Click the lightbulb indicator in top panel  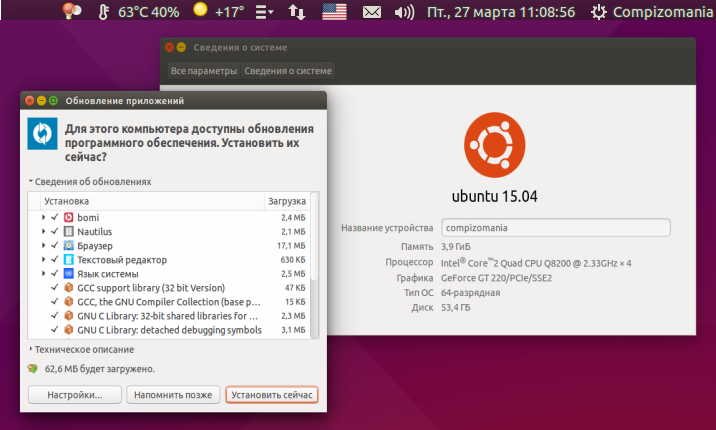click(72, 11)
